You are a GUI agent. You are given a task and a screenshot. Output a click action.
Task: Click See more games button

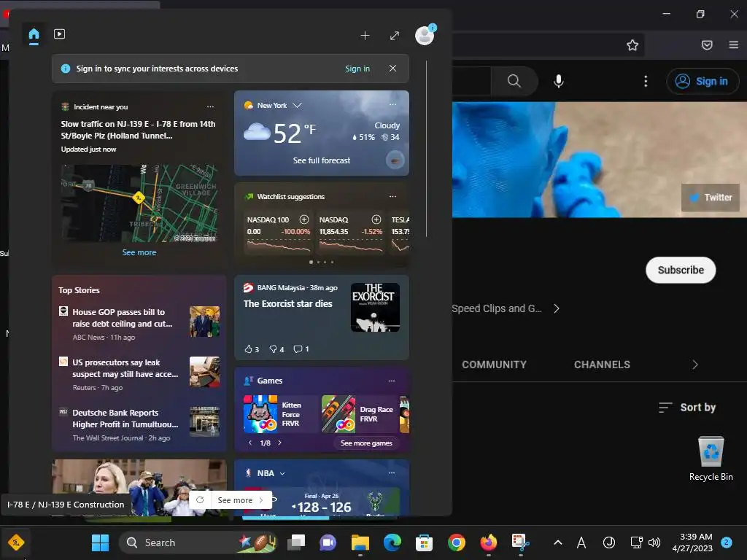[x=366, y=443]
